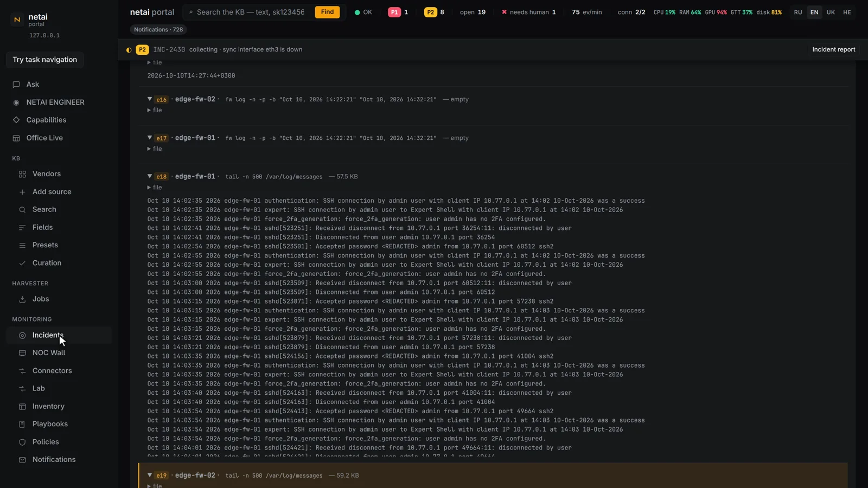Click the NOC Wall icon
Screen dimensions: 868x488
22,353
